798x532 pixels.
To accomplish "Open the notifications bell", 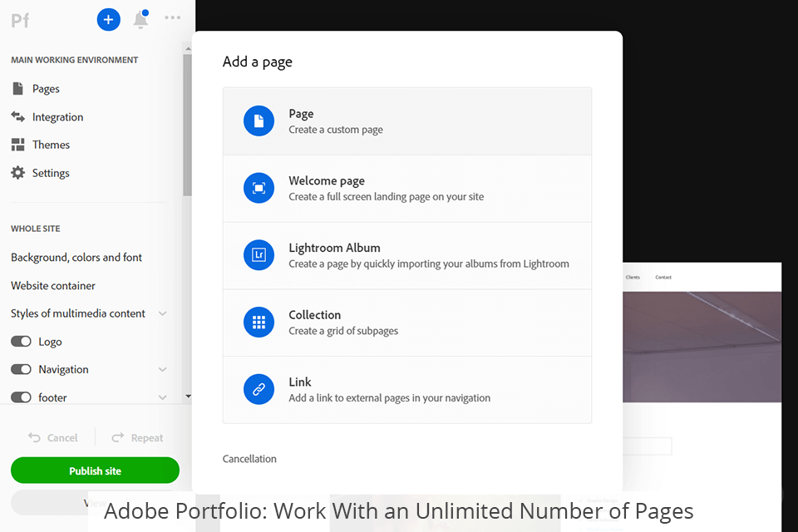I will [141, 20].
